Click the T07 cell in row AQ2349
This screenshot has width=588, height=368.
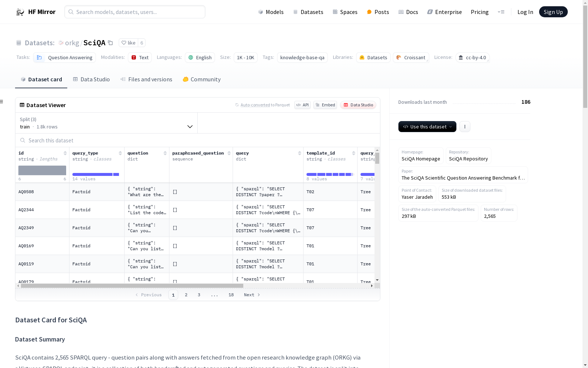(330, 228)
